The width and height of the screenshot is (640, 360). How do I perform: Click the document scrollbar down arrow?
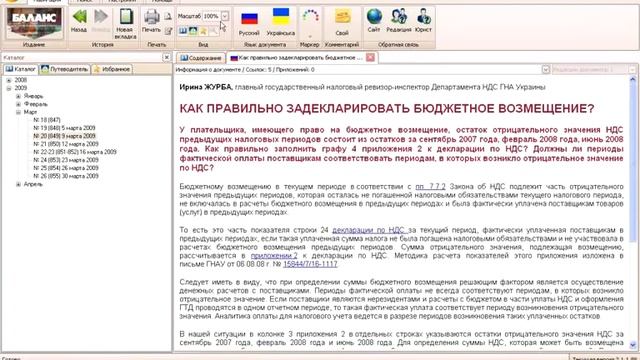(633, 345)
